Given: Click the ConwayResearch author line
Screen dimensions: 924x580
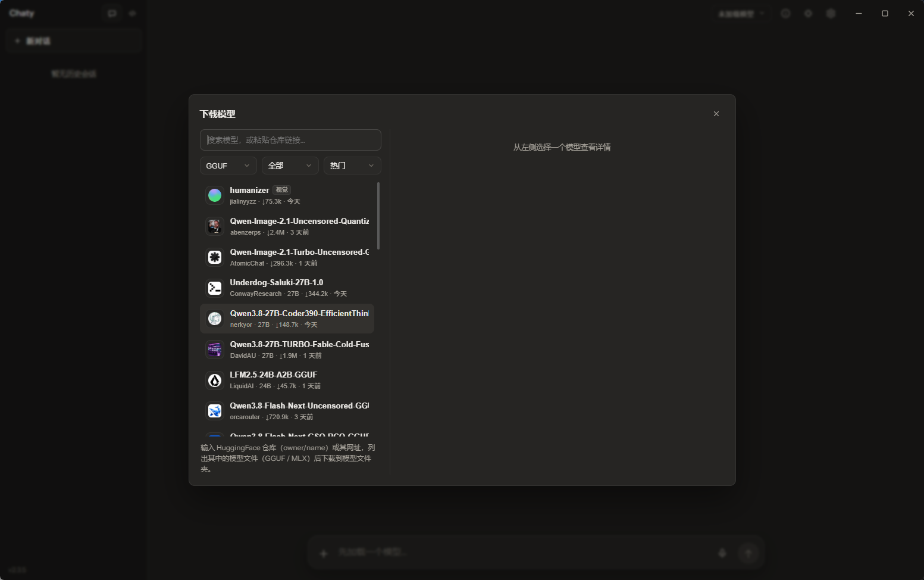Looking at the screenshot, I should click(289, 294).
